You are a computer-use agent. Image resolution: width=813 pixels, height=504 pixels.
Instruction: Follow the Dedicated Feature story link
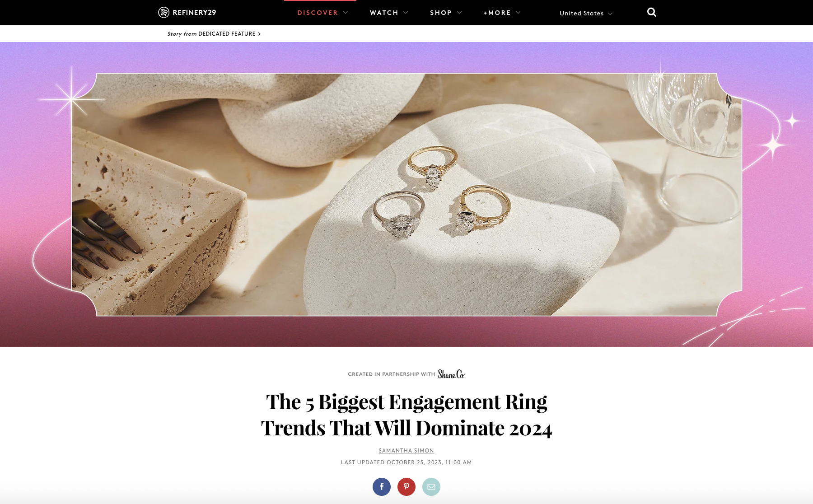227,34
